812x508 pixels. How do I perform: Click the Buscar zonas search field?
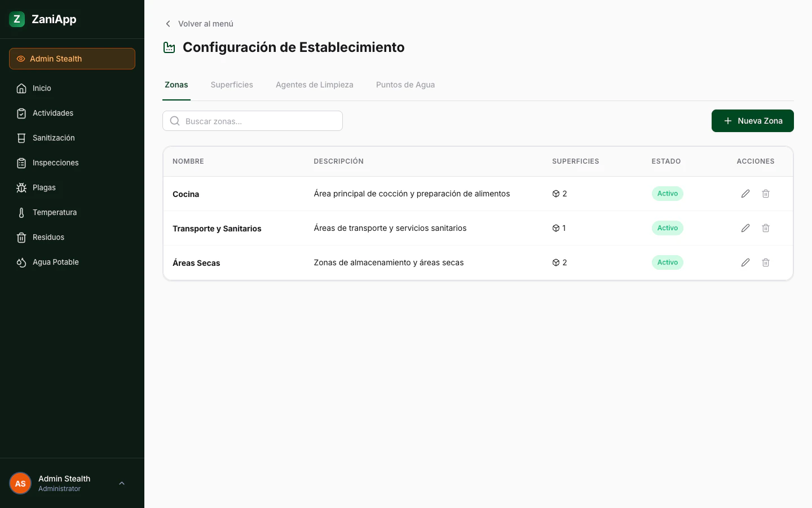[252, 121]
